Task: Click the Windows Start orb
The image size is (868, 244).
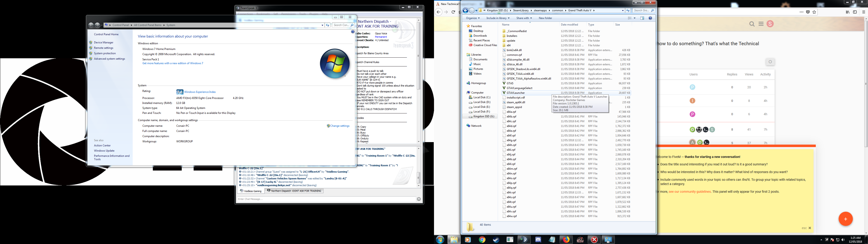Action: [440, 240]
